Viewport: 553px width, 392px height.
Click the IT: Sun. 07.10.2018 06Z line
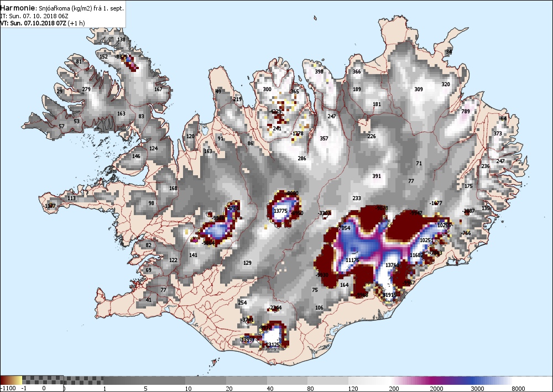coord(34,16)
